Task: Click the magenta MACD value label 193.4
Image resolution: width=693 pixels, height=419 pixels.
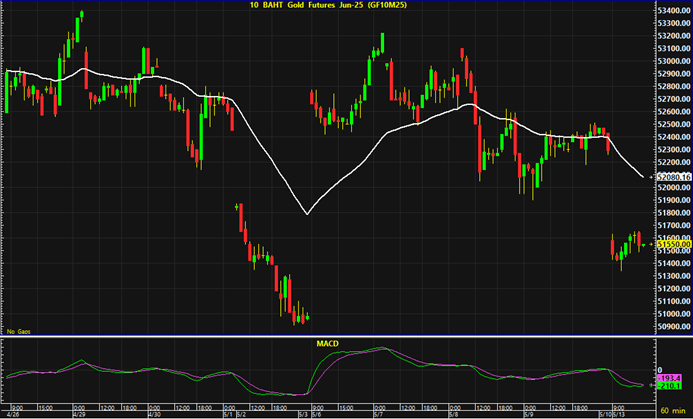Action: click(672, 376)
